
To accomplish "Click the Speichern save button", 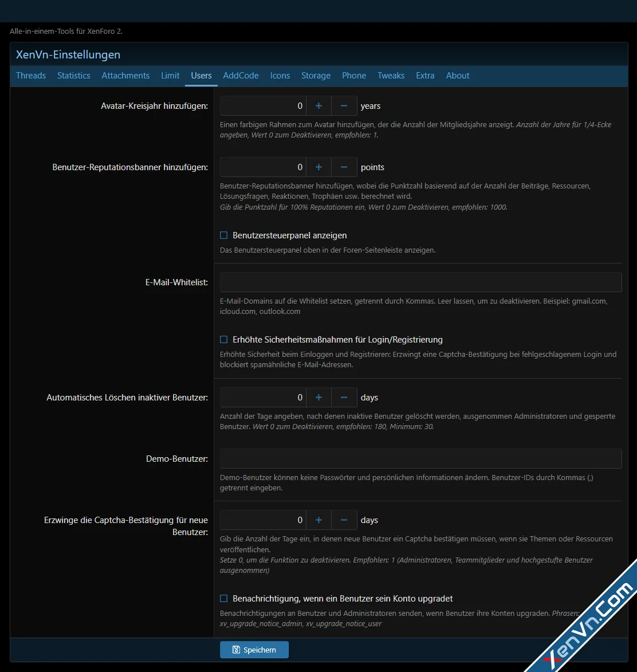I will pos(254,650).
